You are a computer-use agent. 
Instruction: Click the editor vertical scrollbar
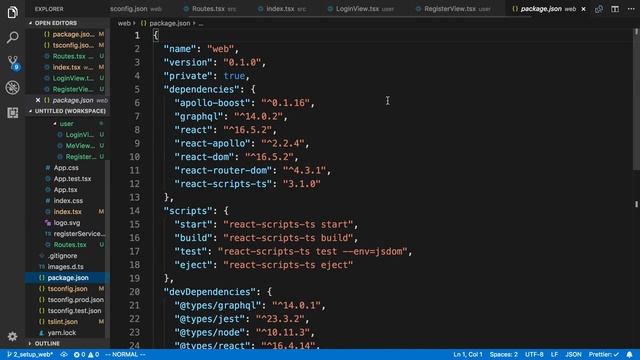pos(636,99)
